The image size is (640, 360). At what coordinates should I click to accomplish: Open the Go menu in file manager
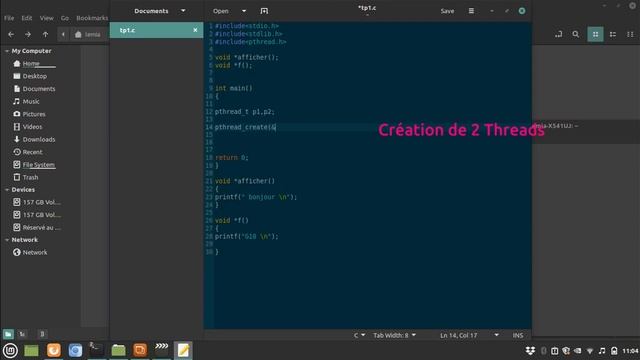[64, 18]
